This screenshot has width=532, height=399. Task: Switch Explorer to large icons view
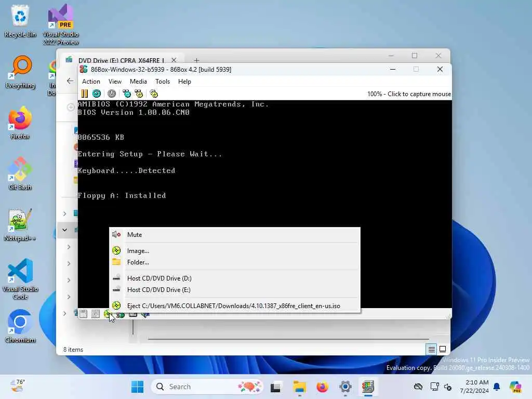[443, 349]
